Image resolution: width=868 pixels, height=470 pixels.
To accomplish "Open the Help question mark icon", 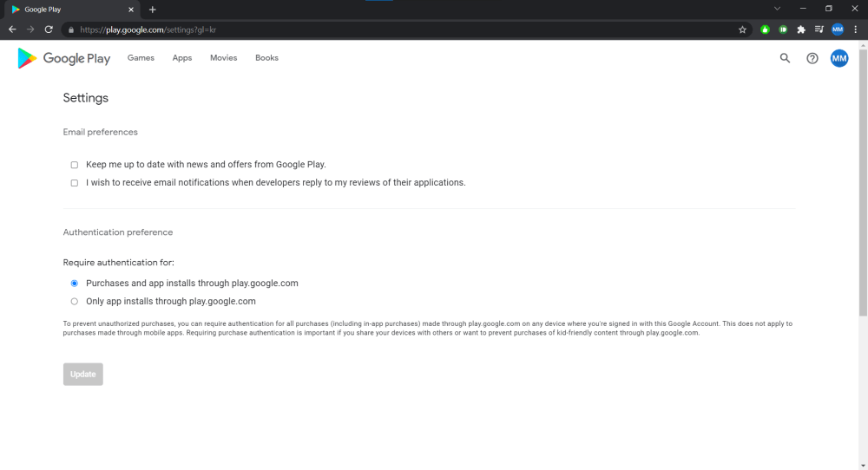I will 812,58.
